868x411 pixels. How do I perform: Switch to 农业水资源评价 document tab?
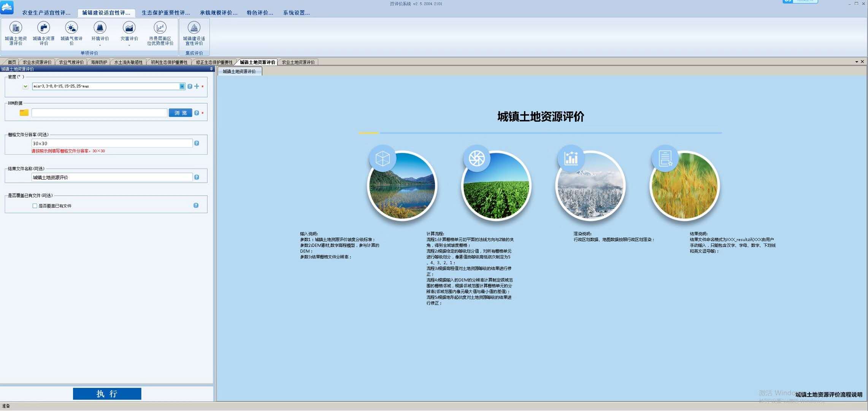point(37,62)
